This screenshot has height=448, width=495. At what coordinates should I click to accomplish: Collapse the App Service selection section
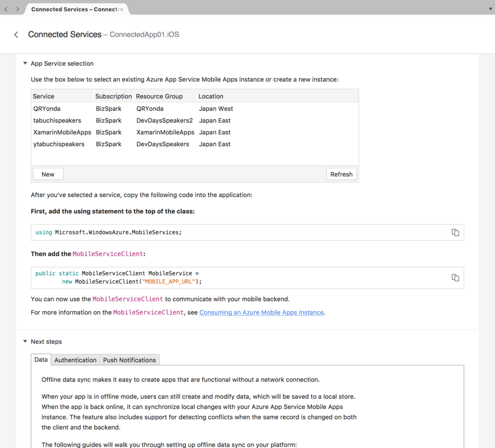point(25,63)
